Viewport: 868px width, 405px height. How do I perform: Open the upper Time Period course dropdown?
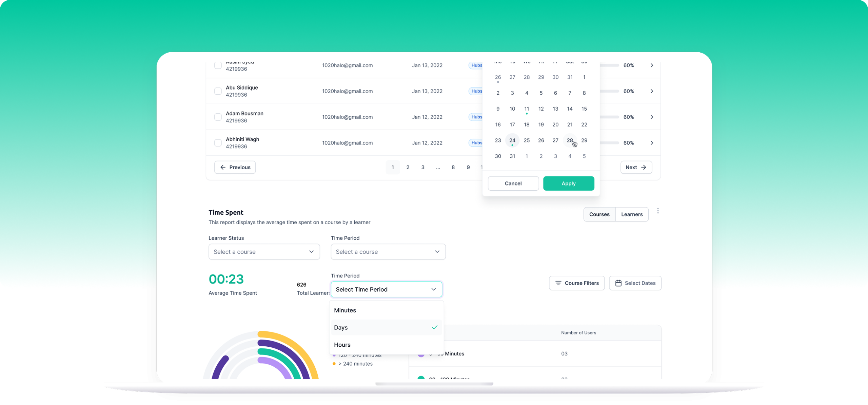point(388,252)
